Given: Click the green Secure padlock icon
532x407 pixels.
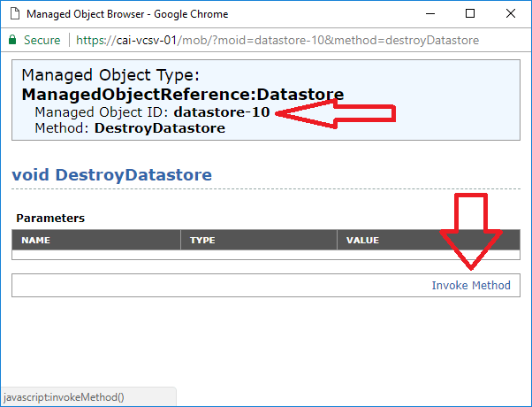Looking at the screenshot, I should point(11,41).
